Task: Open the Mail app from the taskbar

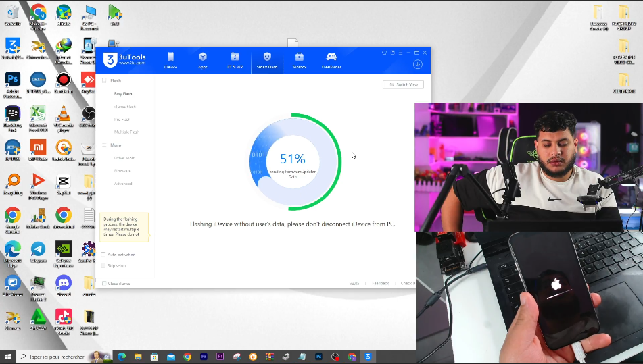Action: [x=170, y=357]
